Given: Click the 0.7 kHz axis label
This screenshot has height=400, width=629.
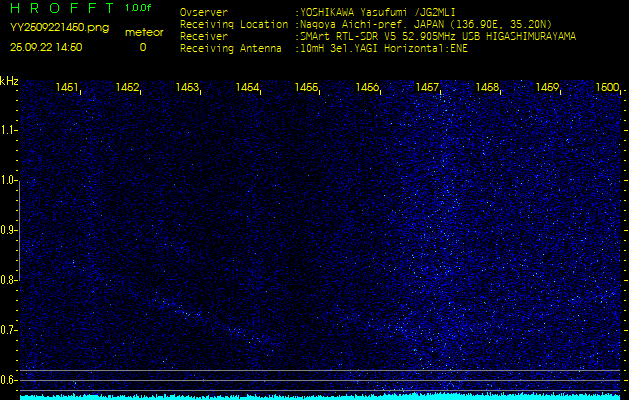Looking at the screenshot, I should tap(8, 330).
